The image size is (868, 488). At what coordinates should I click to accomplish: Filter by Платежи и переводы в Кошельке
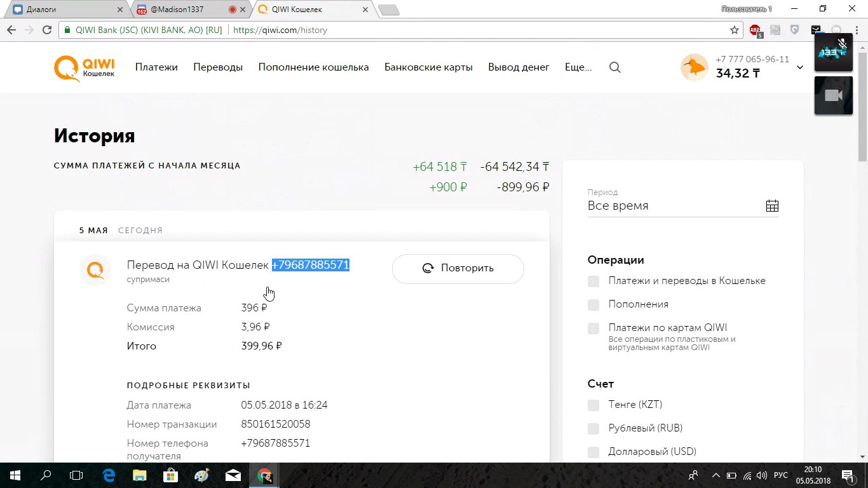(x=593, y=281)
